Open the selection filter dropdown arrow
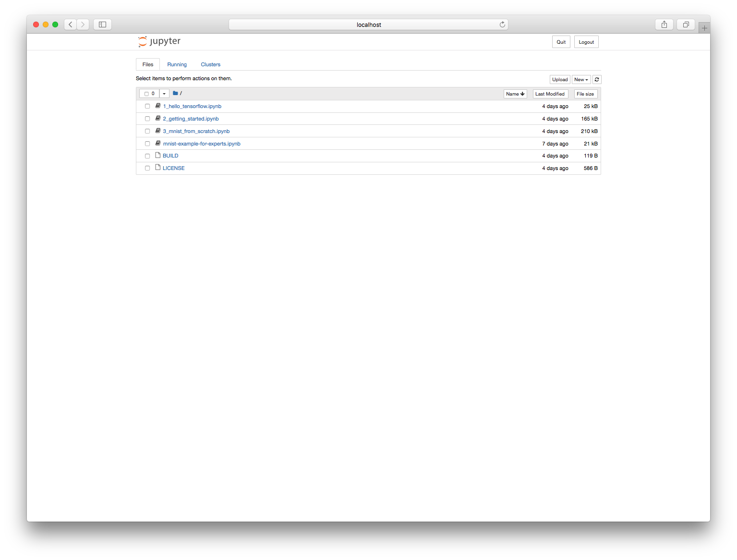 [x=164, y=93]
